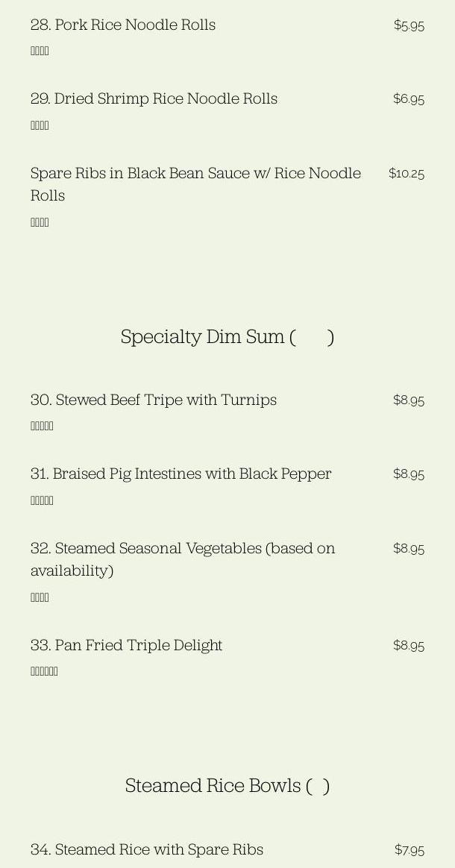Click the price of Steamed Seasonal Vegetables
Image resolution: width=455 pixels, height=868 pixels.
point(409,549)
